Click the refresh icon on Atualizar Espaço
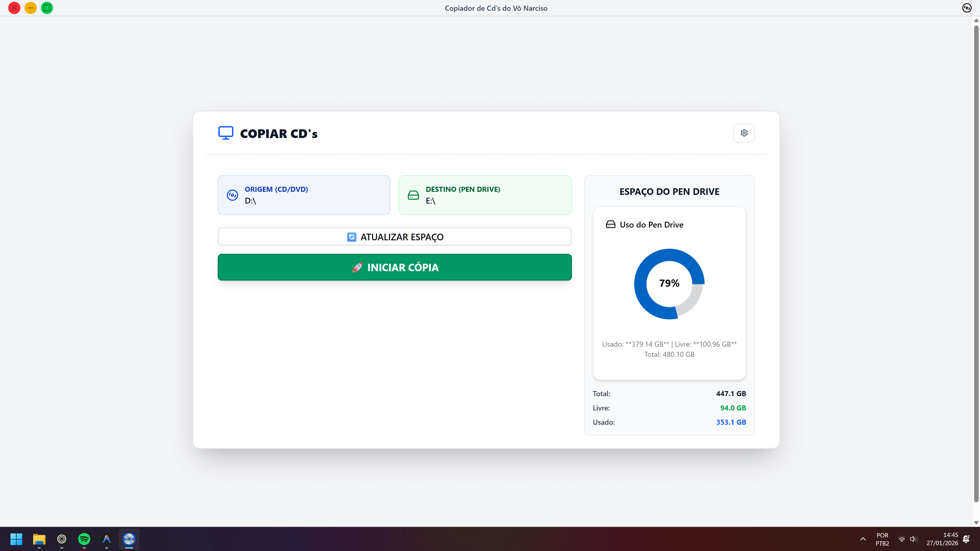 351,237
